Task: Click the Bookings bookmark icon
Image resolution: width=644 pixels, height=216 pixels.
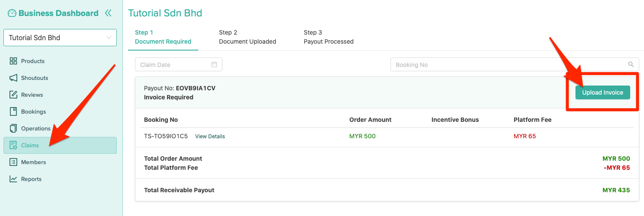Action: (x=13, y=111)
